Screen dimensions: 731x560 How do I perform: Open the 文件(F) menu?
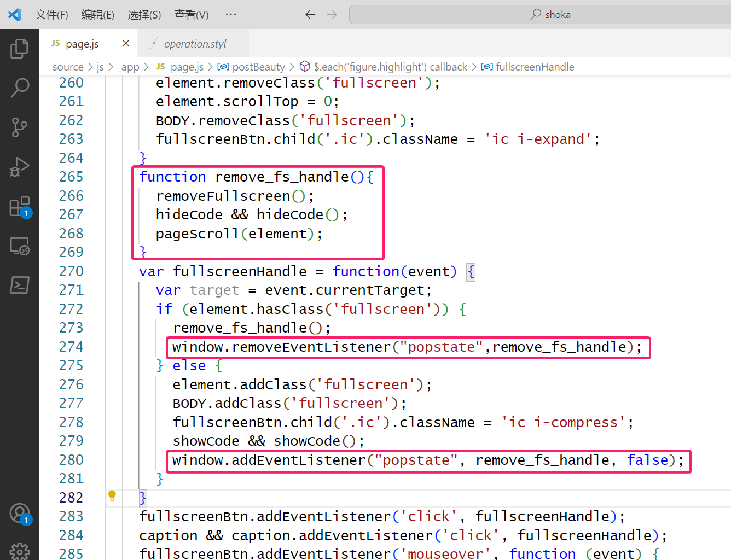click(x=51, y=15)
